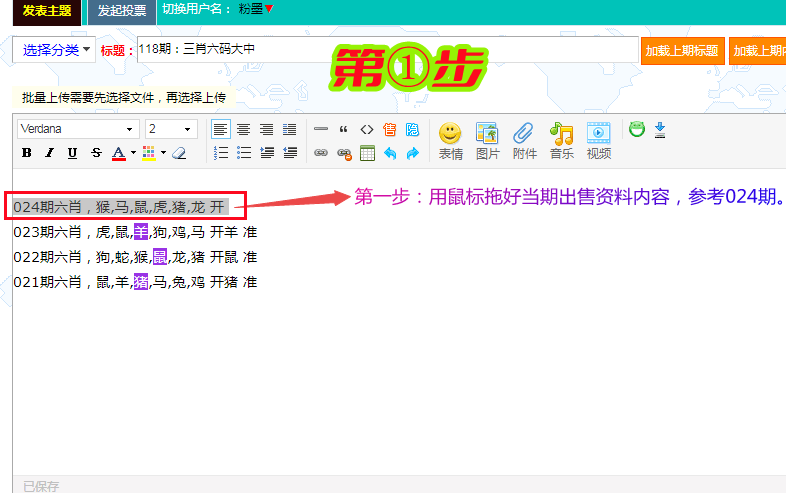Insert music using the 音乐 icon
This screenshot has width=786, height=493.
point(561,140)
